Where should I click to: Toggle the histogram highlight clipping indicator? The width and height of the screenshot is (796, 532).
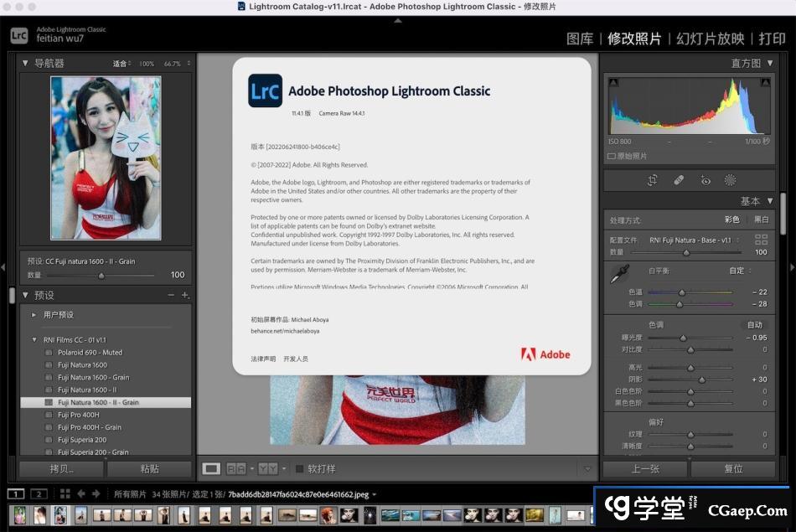pos(765,82)
